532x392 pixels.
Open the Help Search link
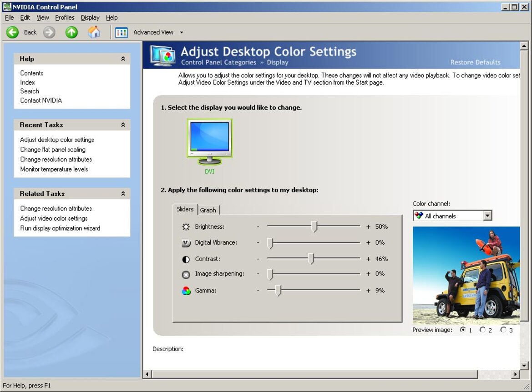pyautogui.click(x=30, y=91)
